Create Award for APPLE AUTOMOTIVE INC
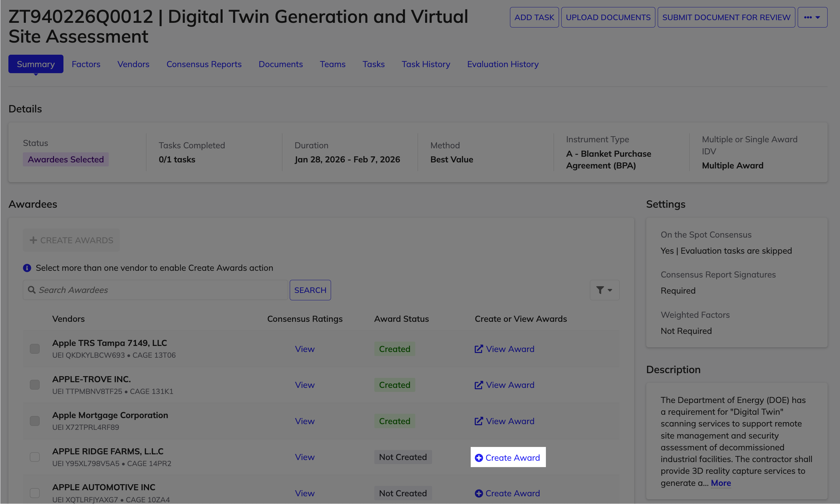This screenshot has width=840, height=504. (508, 493)
